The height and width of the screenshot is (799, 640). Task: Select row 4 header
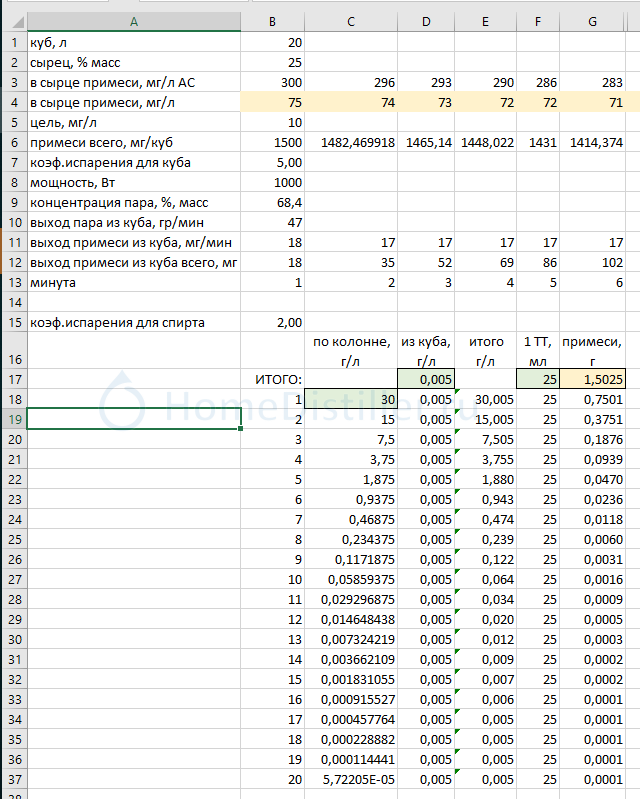click(14, 102)
